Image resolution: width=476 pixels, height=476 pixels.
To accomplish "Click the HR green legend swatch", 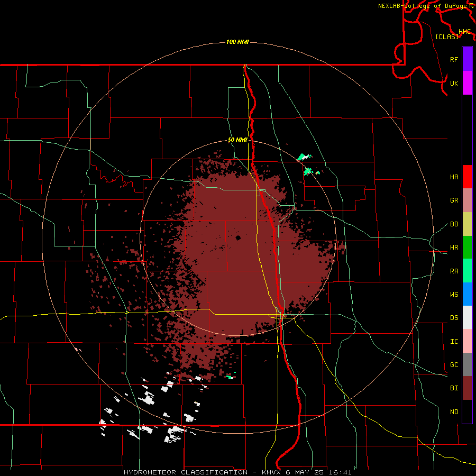I will 467,247.
